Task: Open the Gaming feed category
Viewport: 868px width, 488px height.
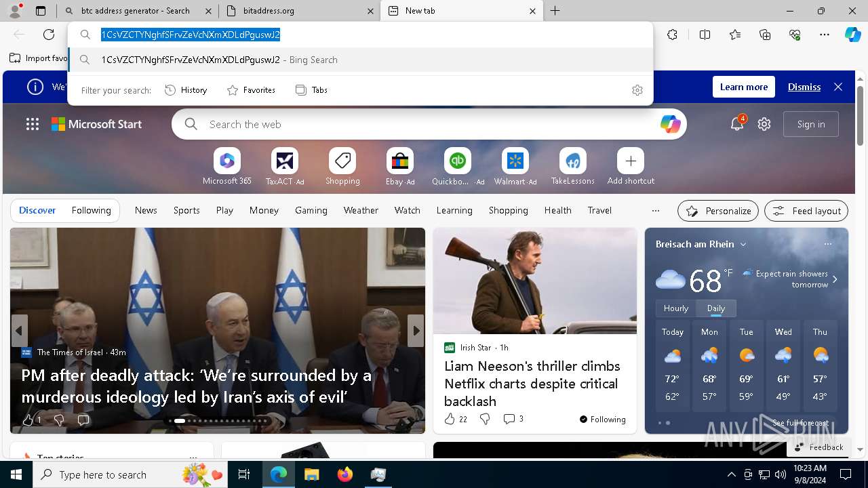Action: point(311,210)
